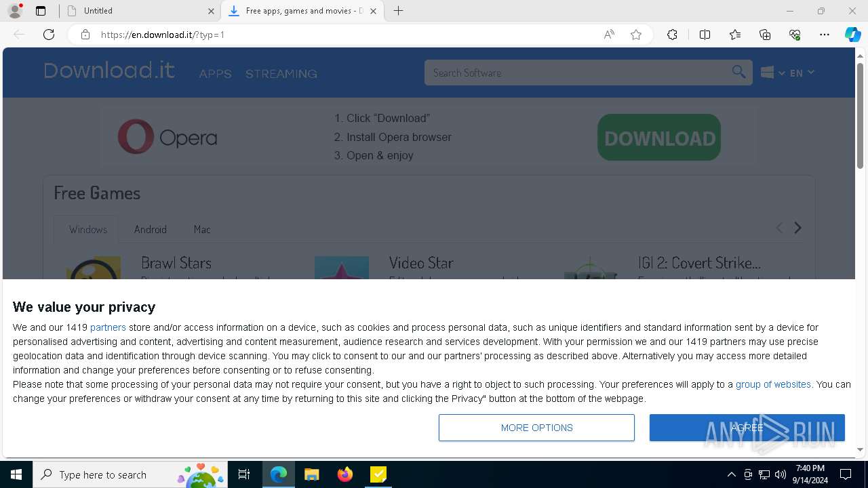Click the taskbar search box
868x488 pixels.
click(x=130, y=474)
